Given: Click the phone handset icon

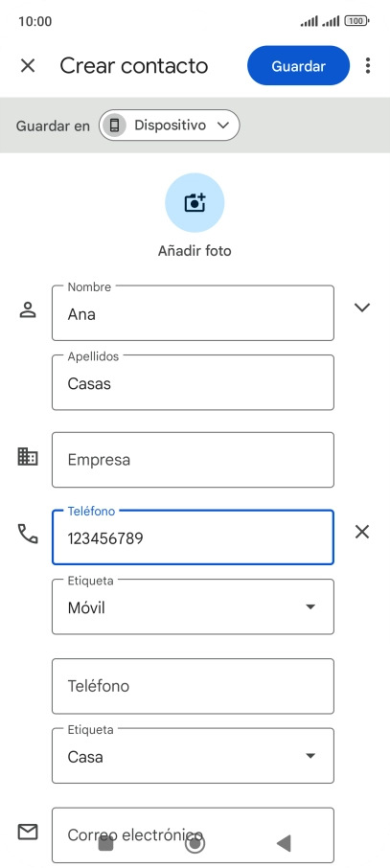Looking at the screenshot, I should click(x=28, y=534).
